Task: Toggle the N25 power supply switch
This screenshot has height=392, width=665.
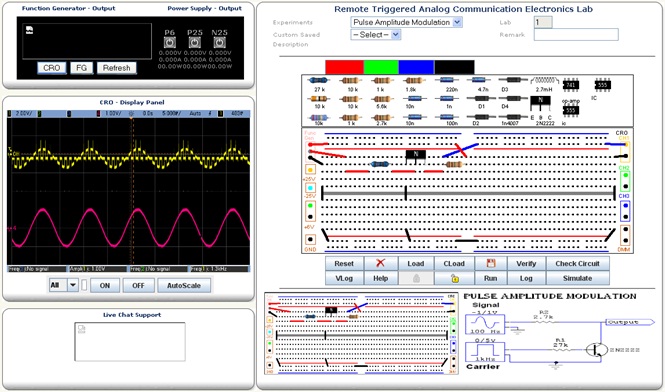Action: (x=219, y=42)
